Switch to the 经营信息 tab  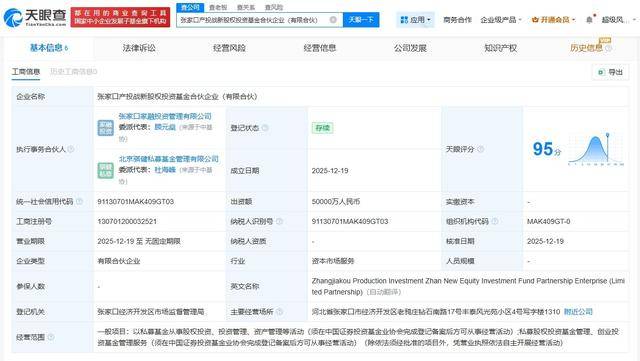[320, 48]
